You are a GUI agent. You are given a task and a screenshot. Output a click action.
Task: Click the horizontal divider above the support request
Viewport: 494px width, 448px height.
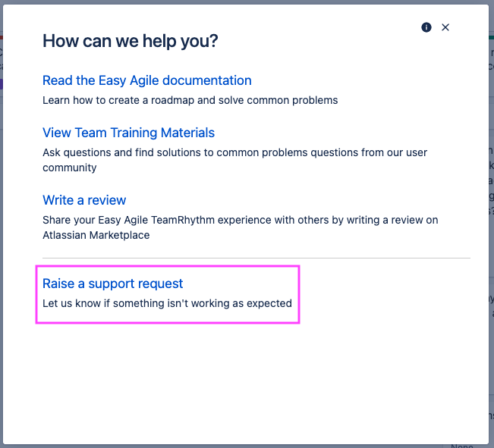[x=256, y=258]
